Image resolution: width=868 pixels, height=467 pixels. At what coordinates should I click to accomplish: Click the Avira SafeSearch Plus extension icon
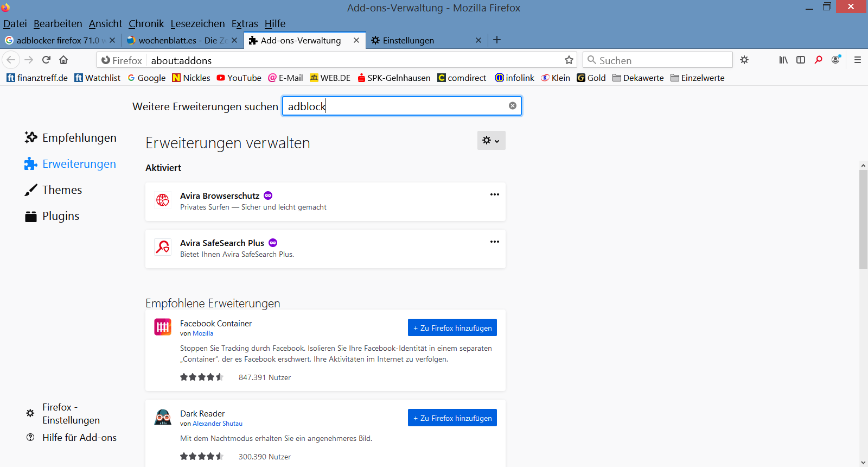tap(163, 248)
